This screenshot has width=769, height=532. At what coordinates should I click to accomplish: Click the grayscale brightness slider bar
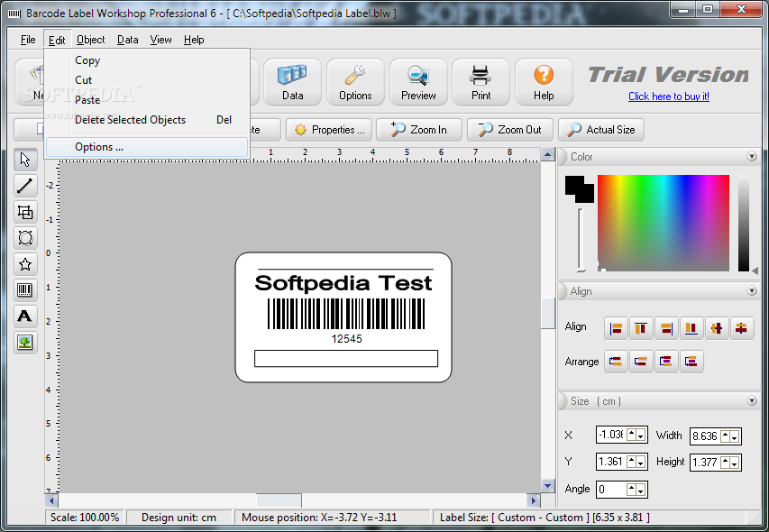click(x=744, y=223)
